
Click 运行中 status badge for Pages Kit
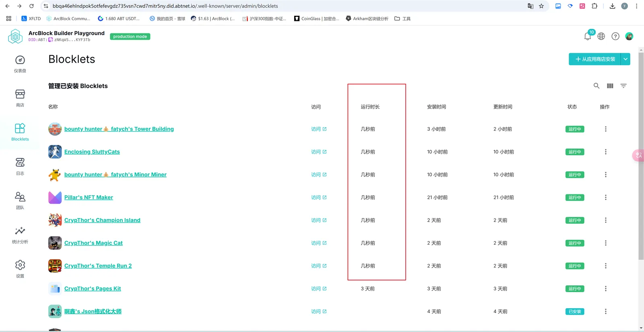click(x=575, y=289)
